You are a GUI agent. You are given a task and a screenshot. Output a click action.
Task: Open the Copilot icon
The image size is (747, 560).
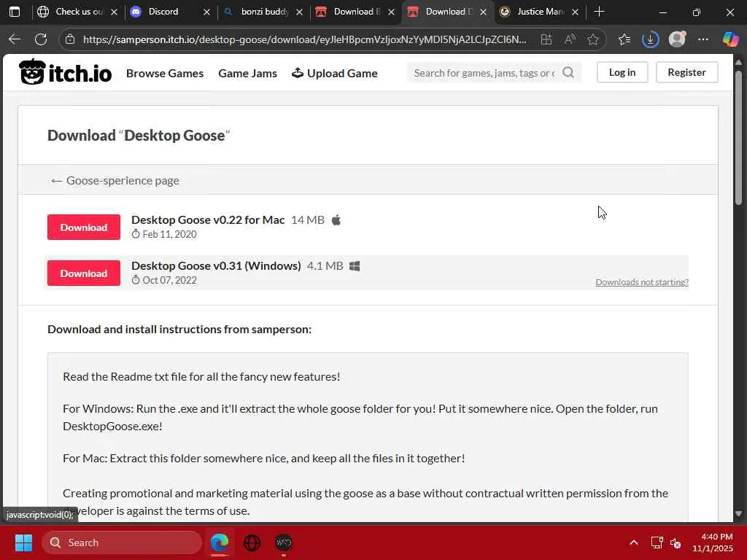point(730,39)
